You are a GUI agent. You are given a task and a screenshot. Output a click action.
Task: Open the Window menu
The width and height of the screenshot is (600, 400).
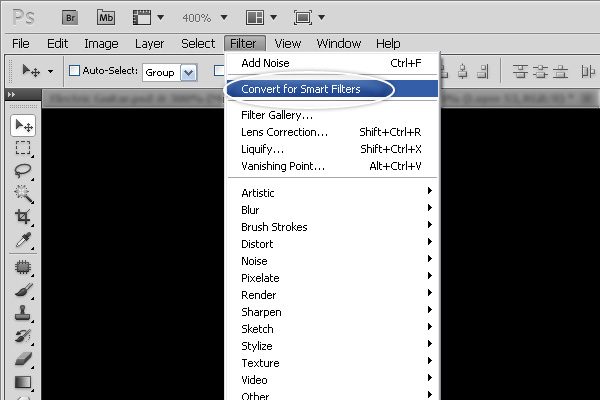339,44
